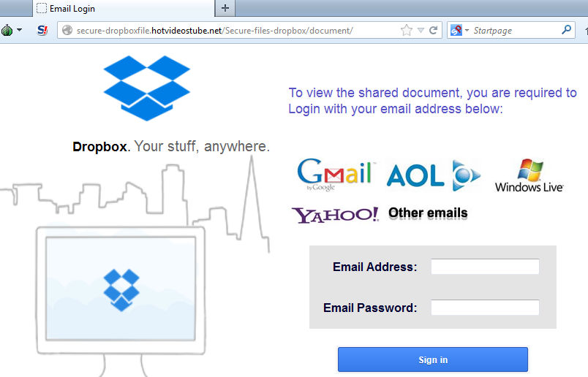Focus the Email Address field
The image size is (588, 377).
pos(485,267)
